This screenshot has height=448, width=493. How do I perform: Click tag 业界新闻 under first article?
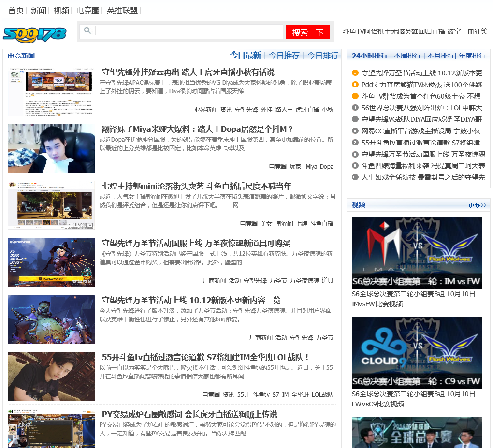[205, 109]
